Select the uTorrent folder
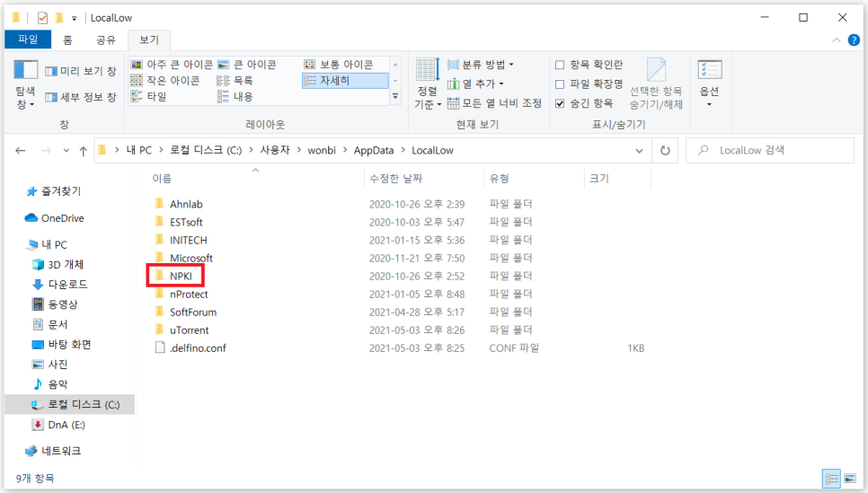The image size is (868, 493). pyautogui.click(x=189, y=330)
